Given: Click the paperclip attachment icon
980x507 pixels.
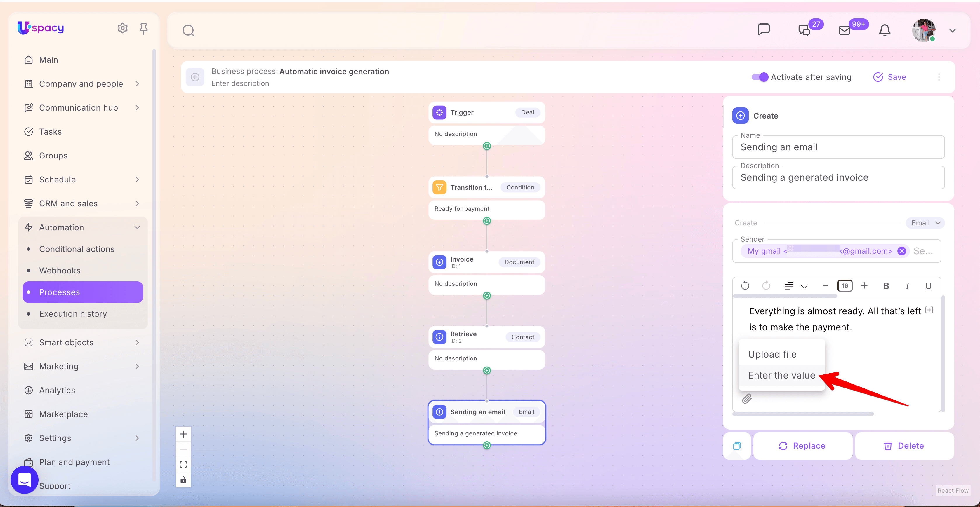Looking at the screenshot, I should point(747,399).
